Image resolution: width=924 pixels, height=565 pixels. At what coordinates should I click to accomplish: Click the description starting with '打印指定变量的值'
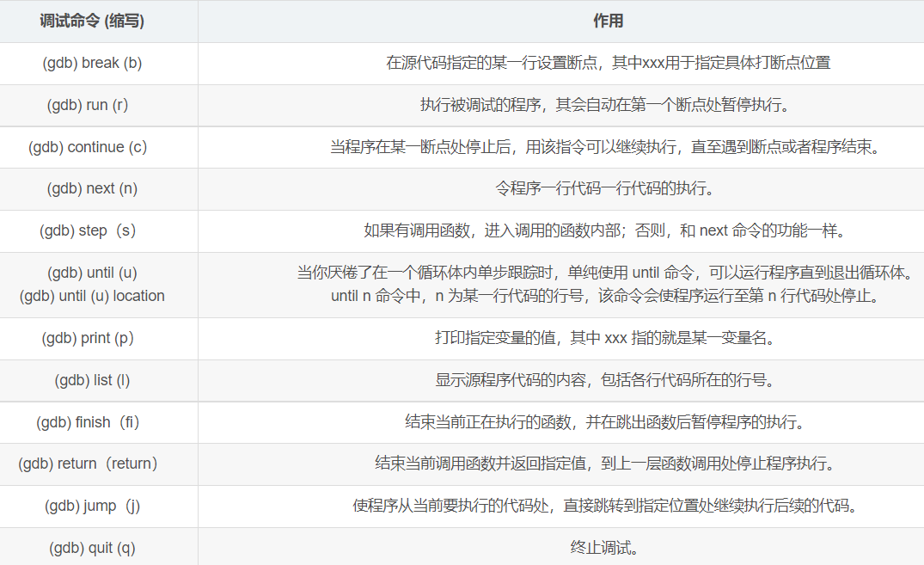click(604, 339)
